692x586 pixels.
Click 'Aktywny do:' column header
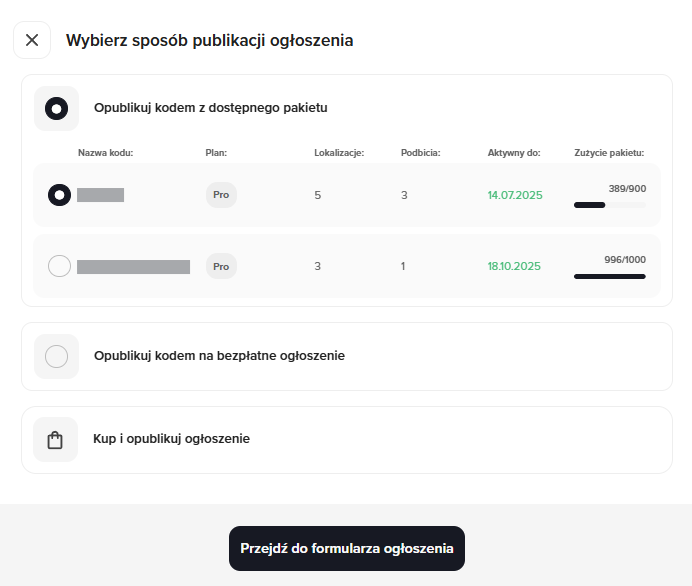(514, 153)
